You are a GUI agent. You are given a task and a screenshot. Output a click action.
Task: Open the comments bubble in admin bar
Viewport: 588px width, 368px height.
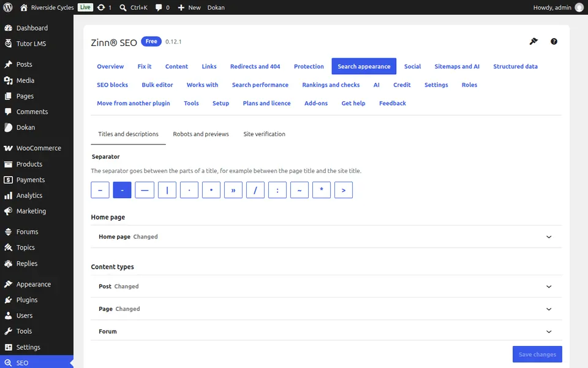(159, 7)
